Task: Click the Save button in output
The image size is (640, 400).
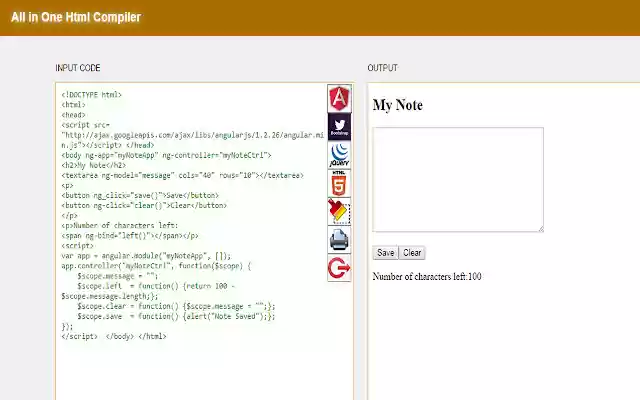Action: pyautogui.click(x=385, y=253)
